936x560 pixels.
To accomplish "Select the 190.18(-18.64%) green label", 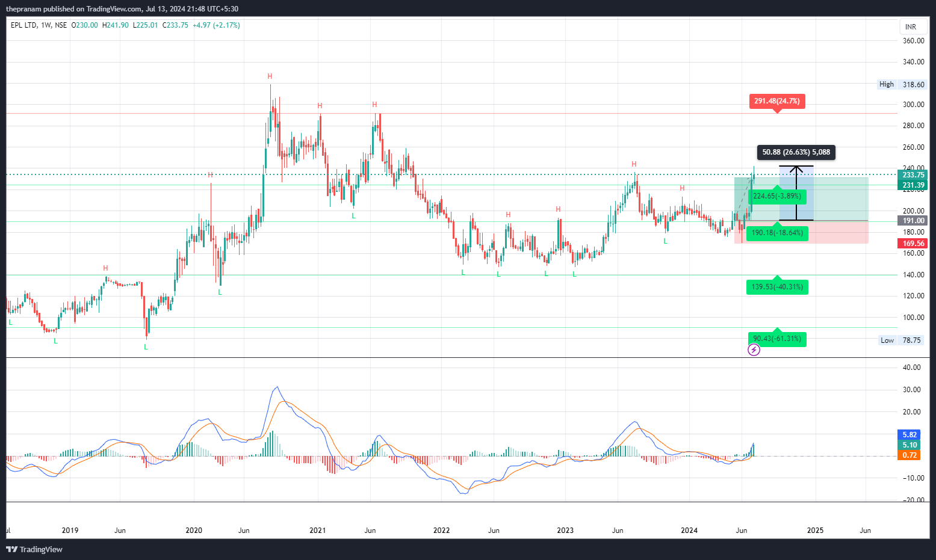I will coord(777,233).
